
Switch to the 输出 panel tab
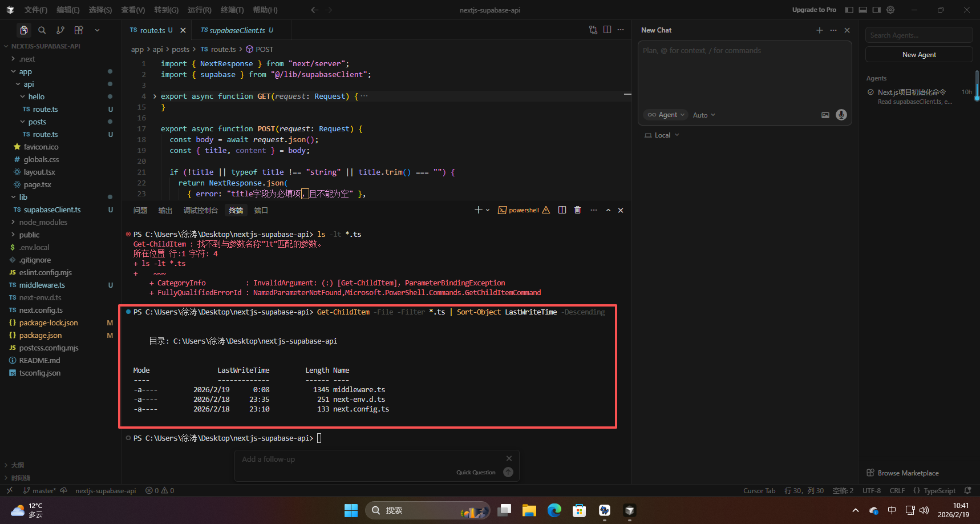[x=165, y=211]
